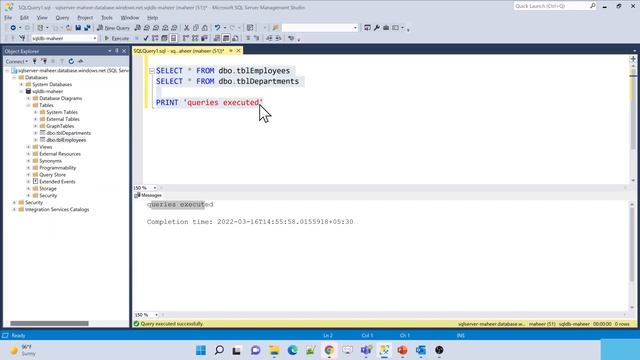The image size is (640, 360).
Task: Open File Explorer from the taskbar
Action: pyautogui.click(x=274, y=350)
